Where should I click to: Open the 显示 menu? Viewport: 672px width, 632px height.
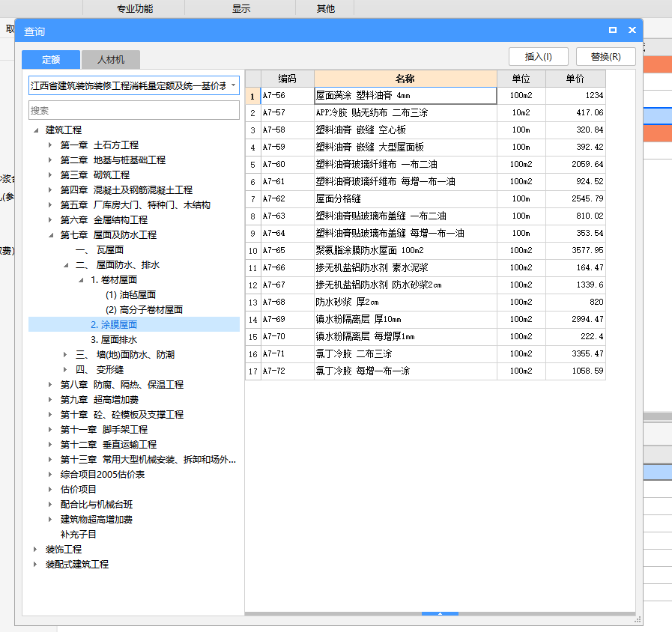pyautogui.click(x=240, y=8)
